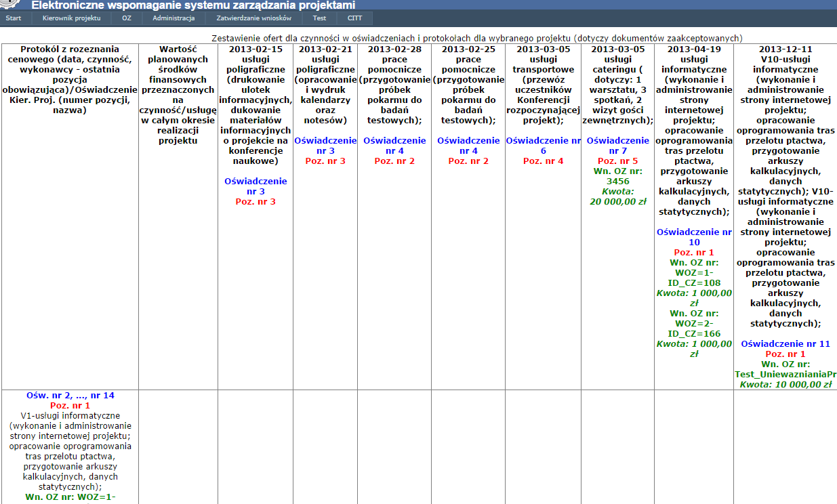This screenshot has height=504, width=837.
Task: Click the date 2013-02-25 header
Action: point(468,49)
